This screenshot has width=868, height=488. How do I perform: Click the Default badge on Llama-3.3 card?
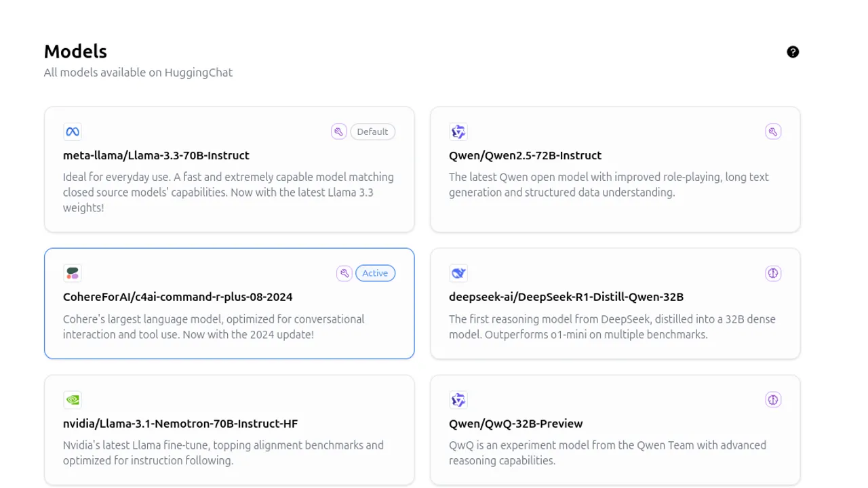[373, 131]
